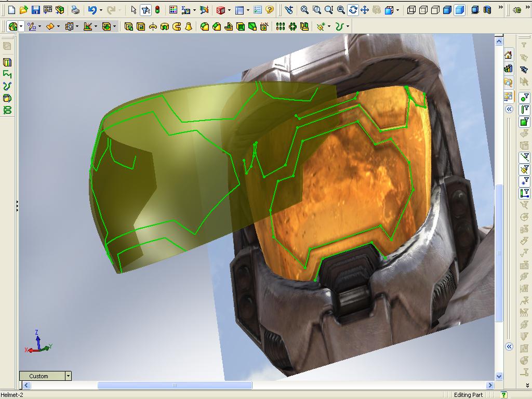This screenshot has height=399, width=532.
Task: Click the Linear Pattern icon
Action: 280,26
